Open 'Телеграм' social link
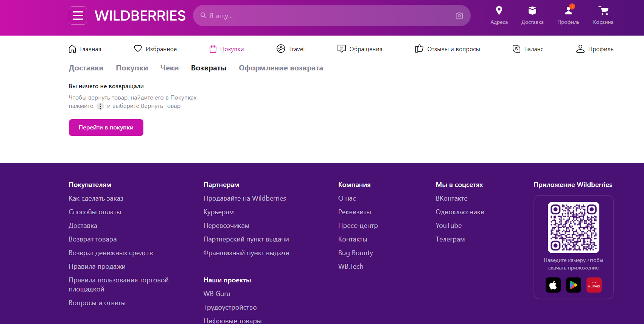 (x=450, y=239)
